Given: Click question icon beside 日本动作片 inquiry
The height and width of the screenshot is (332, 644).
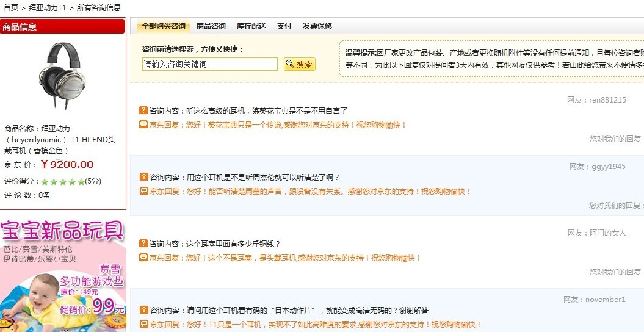Looking at the screenshot, I should (143, 310).
